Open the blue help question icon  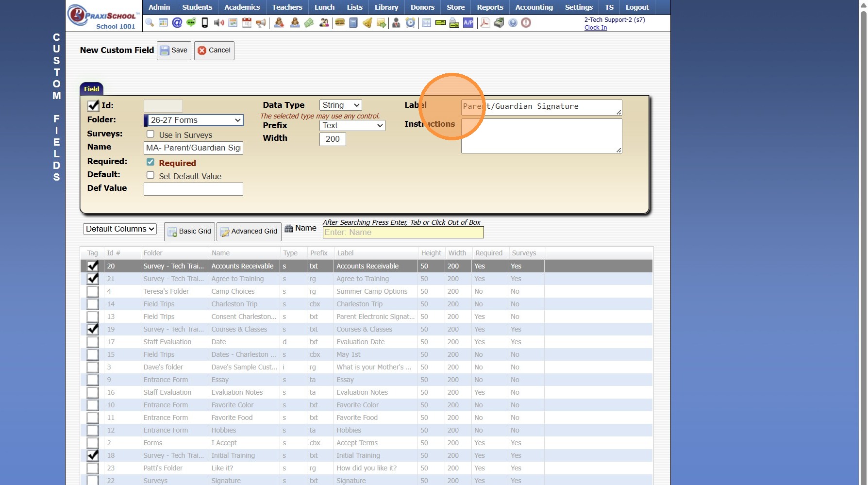click(x=513, y=23)
